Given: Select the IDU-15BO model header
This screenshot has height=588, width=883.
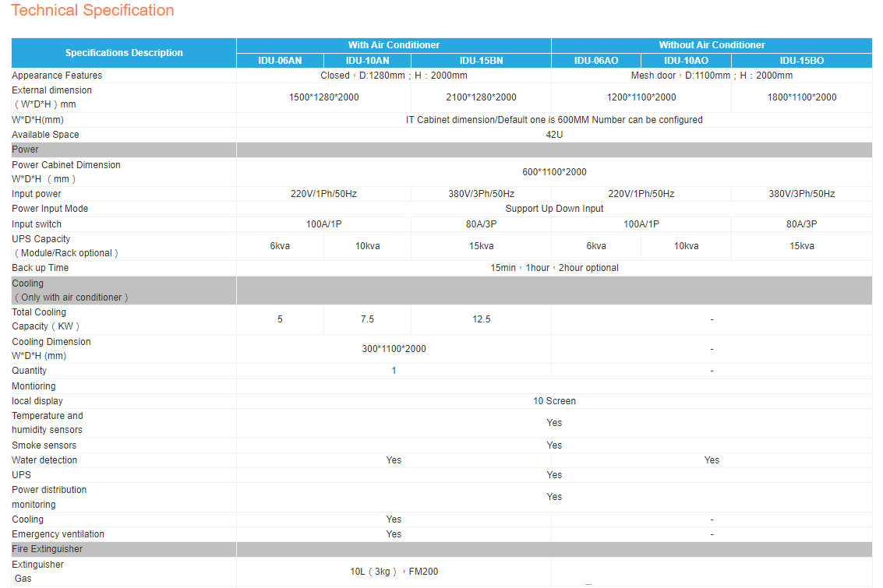Looking at the screenshot, I should pyautogui.click(x=801, y=61).
